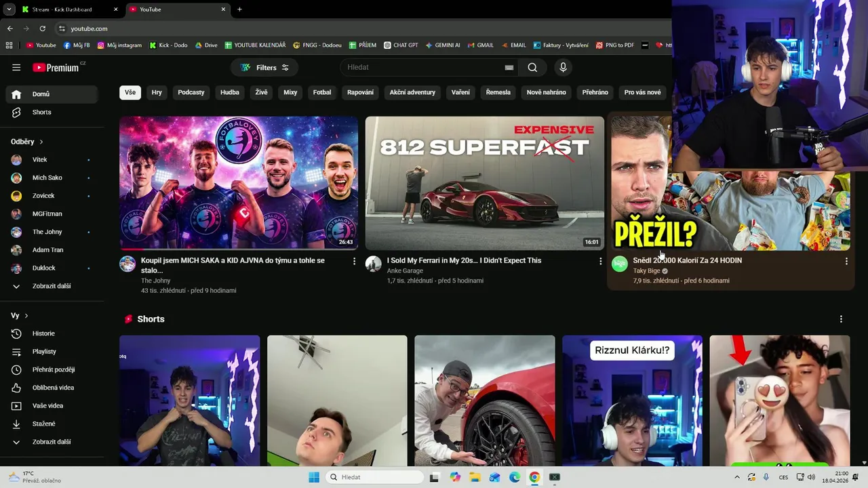Select the Akční adventury chip

pos(412,92)
